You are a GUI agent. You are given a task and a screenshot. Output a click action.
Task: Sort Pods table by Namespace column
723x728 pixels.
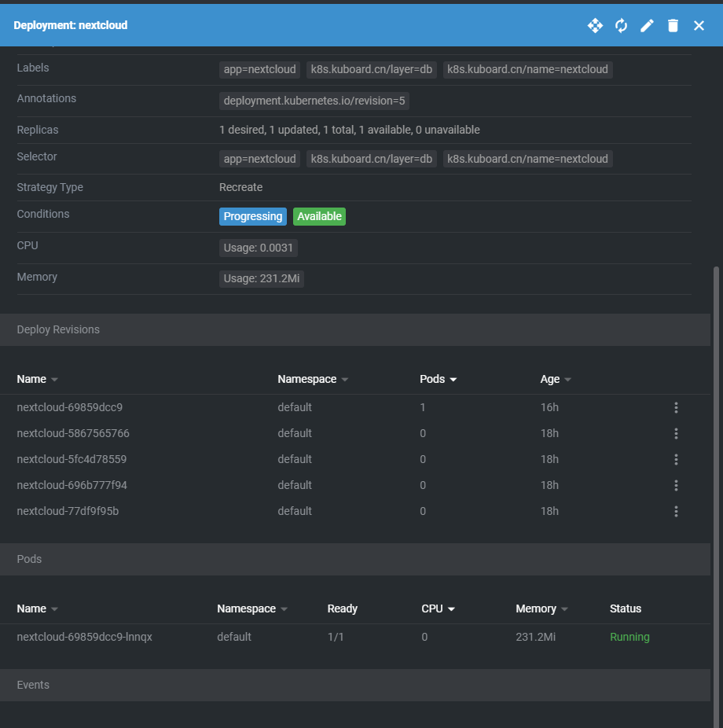252,609
